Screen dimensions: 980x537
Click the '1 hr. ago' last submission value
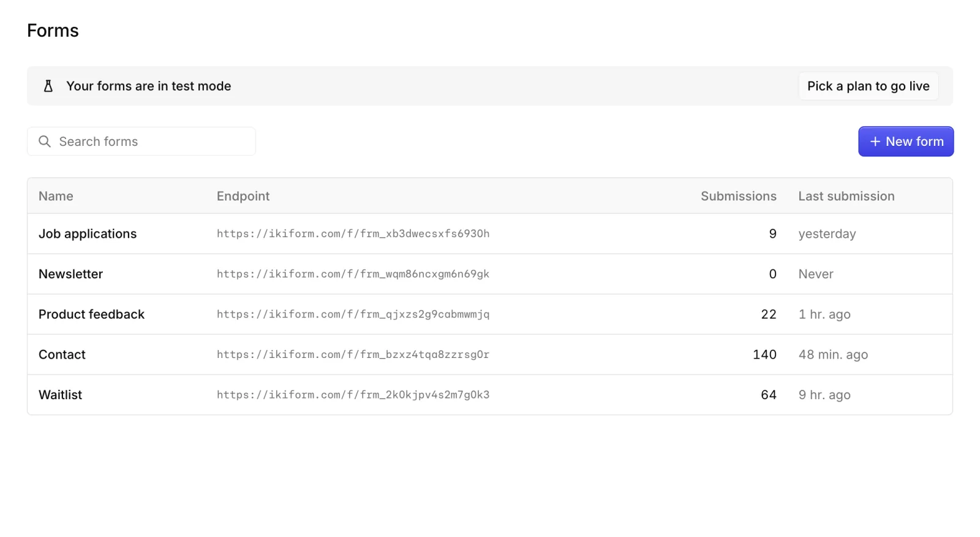[824, 314]
